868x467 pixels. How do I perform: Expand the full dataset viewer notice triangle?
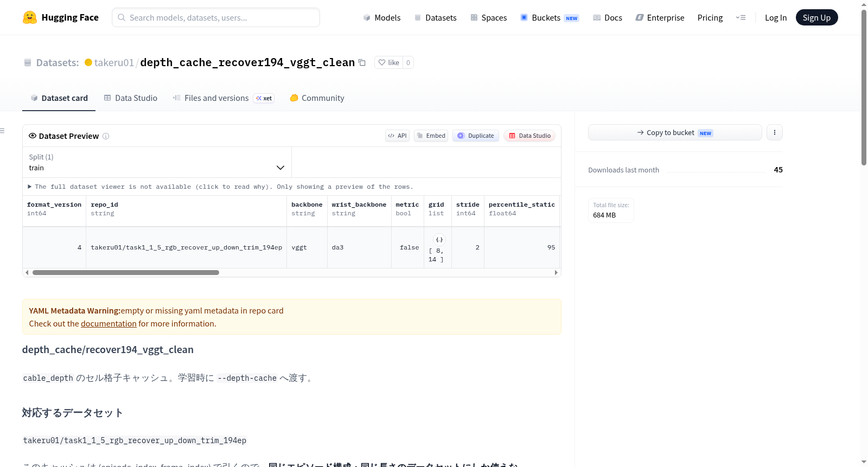pyautogui.click(x=29, y=187)
